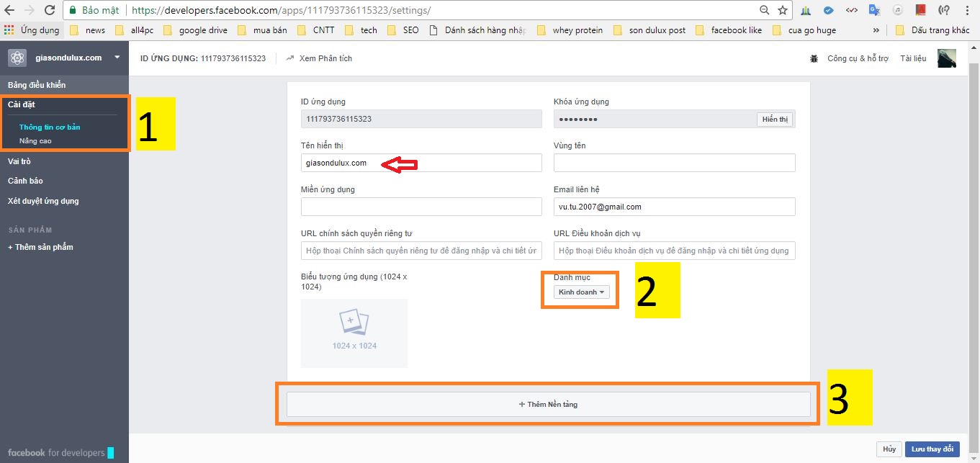The image size is (980, 463).
Task: Click + Thêm sản phẩm
Action: click(40, 247)
